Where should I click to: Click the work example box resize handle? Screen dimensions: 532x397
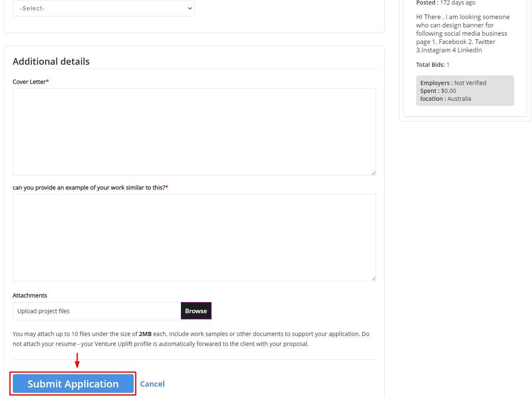373,278
